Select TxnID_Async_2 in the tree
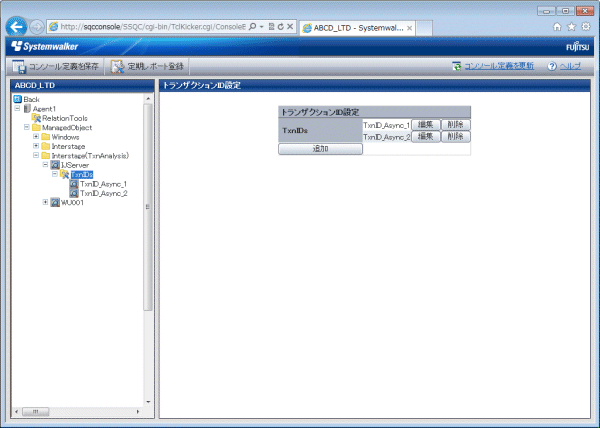 point(104,193)
